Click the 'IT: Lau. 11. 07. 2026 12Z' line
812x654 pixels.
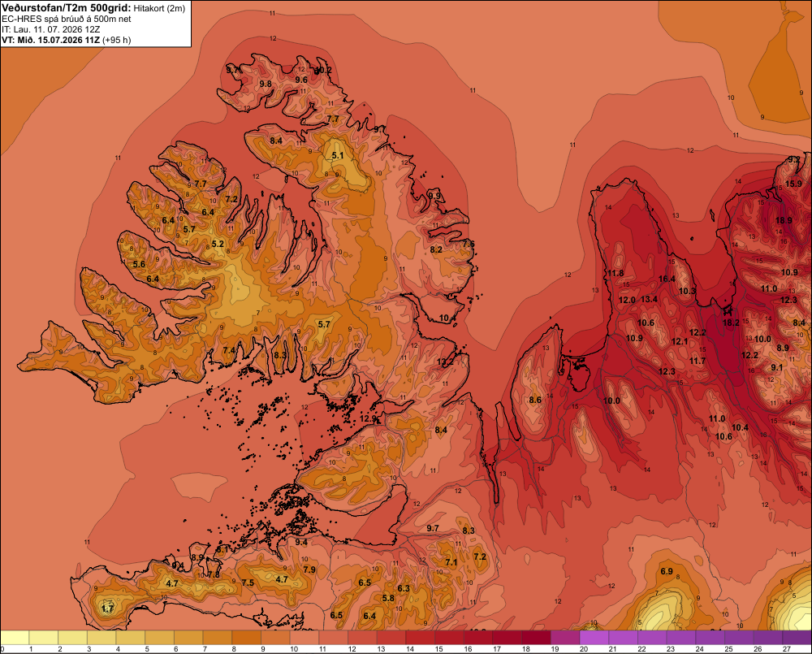coord(50,29)
